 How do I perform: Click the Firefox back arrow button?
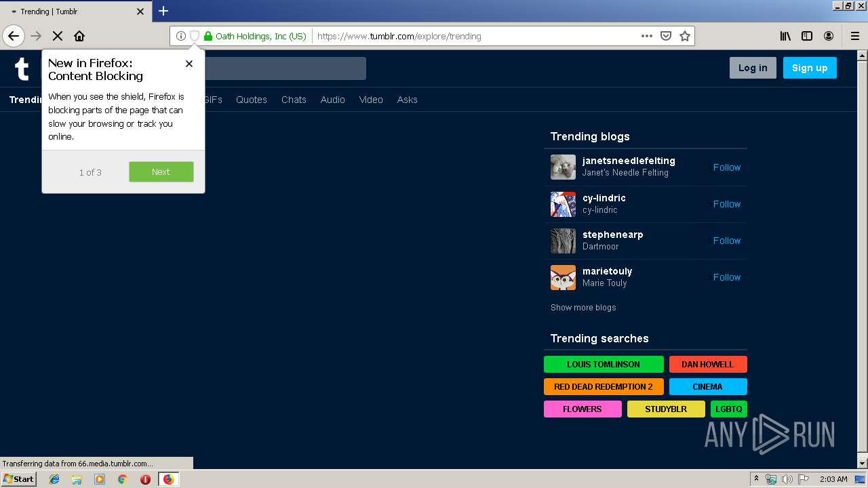click(14, 36)
